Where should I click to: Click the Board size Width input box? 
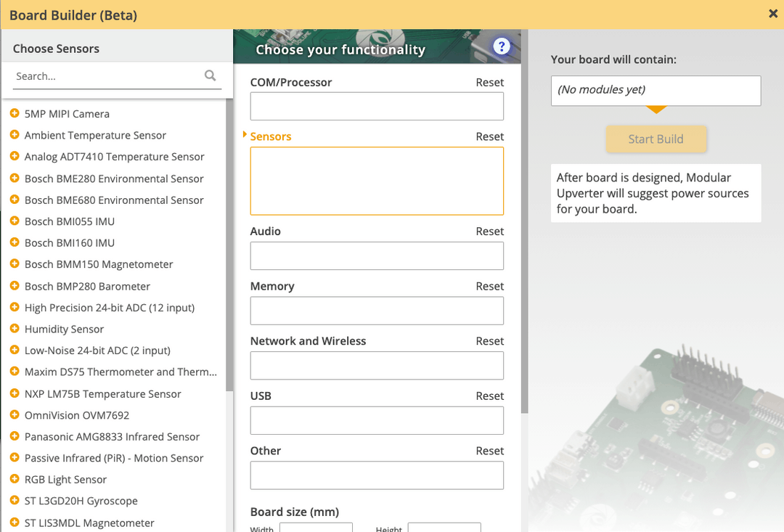[316, 528]
